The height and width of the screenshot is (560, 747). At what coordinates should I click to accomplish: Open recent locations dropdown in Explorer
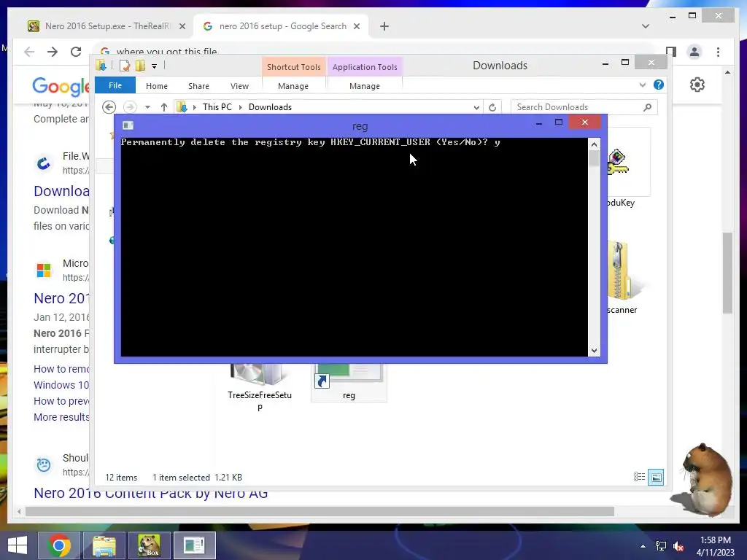tap(147, 107)
